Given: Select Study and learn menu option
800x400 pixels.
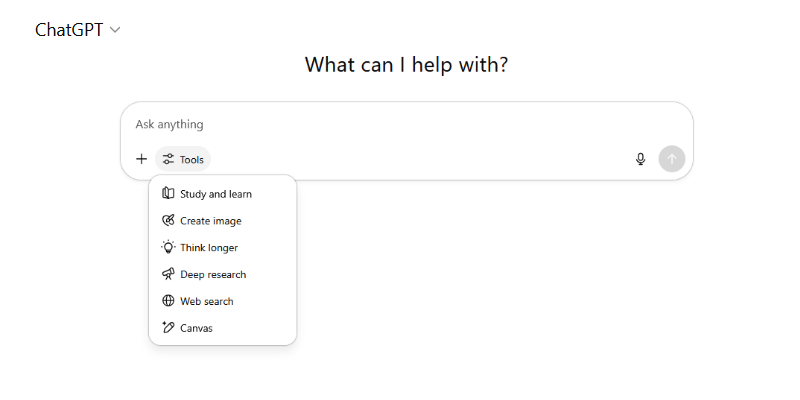Looking at the screenshot, I should 216,194.
